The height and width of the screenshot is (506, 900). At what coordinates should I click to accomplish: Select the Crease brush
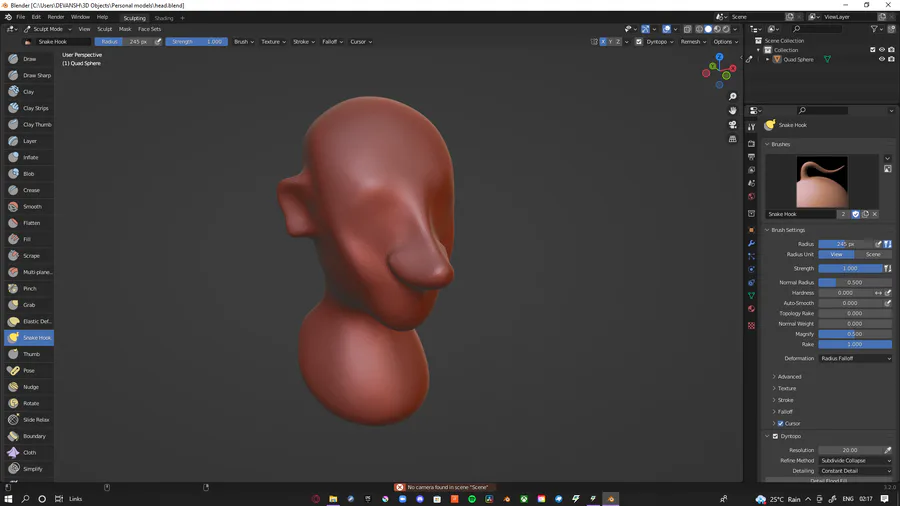coord(29,190)
